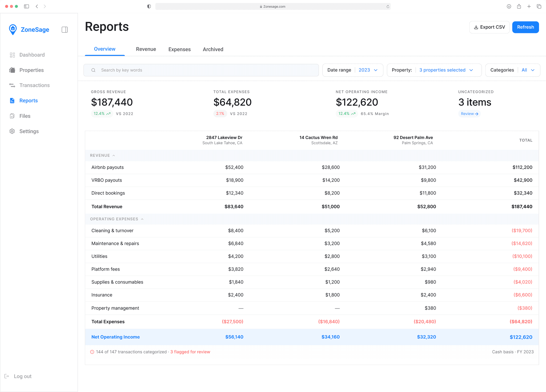Screen dimensions: 546x392
Task: Collapse the sidebar panel icon next to ZoneSage
Action: coord(65,30)
